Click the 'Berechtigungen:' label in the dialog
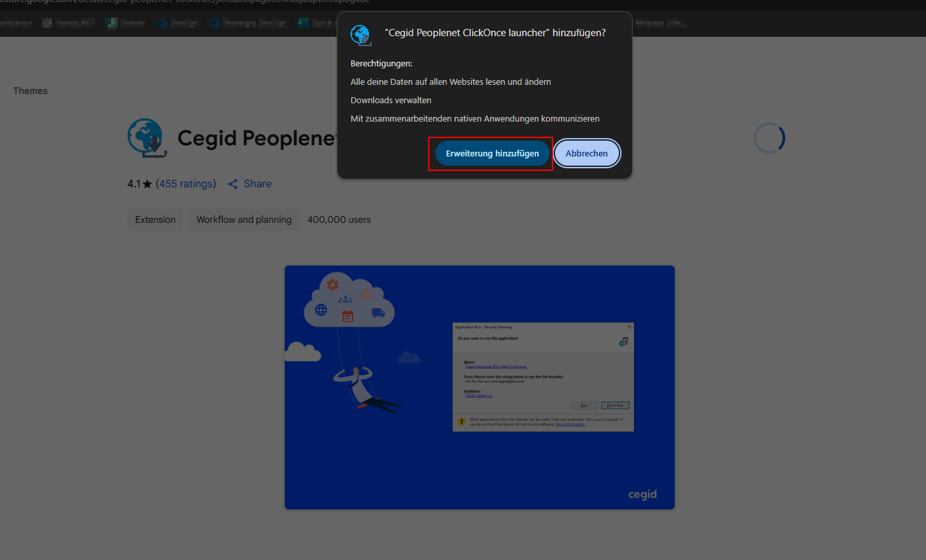 [x=381, y=63]
